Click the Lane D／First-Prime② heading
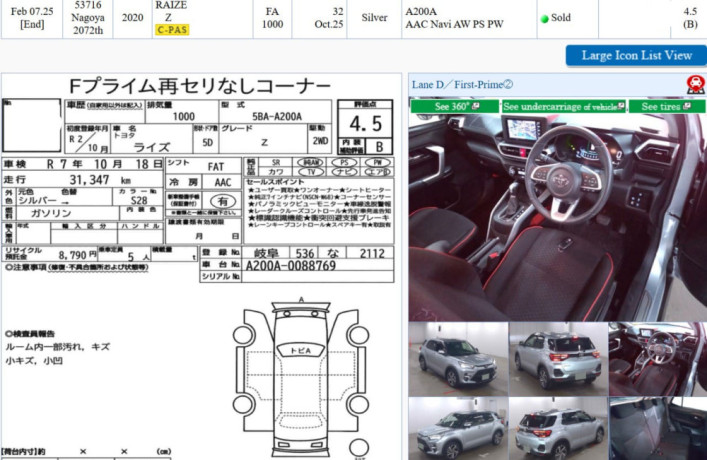The height and width of the screenshot is (460, 707). (x=462, y=84)
